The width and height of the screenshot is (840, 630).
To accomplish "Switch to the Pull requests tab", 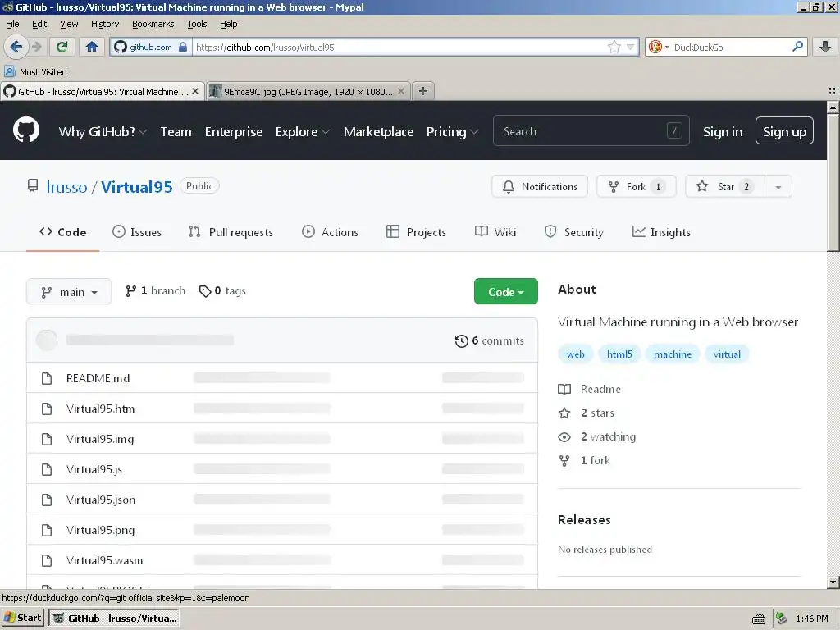I will 231,232.
